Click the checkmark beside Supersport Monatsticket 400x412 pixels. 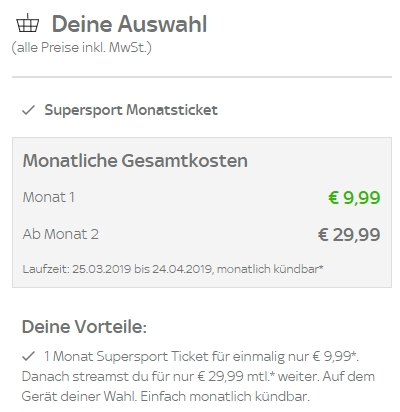click(28, 110)
